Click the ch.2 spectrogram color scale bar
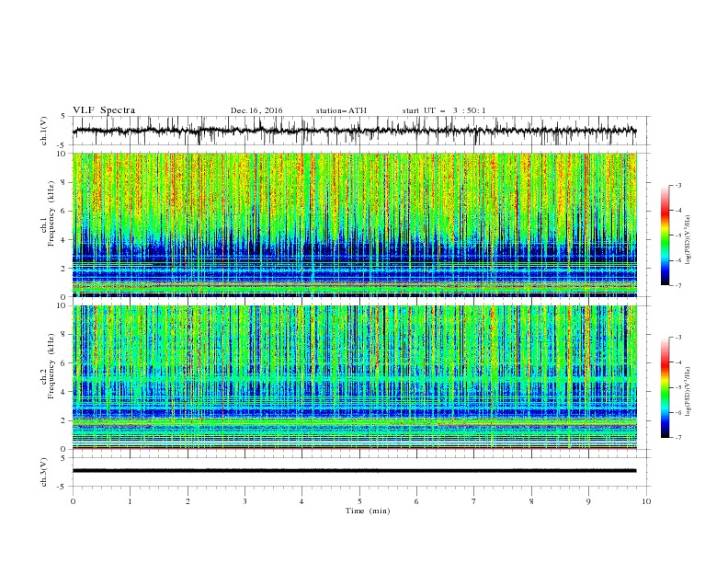728x563 pixels. pos(665,387)
